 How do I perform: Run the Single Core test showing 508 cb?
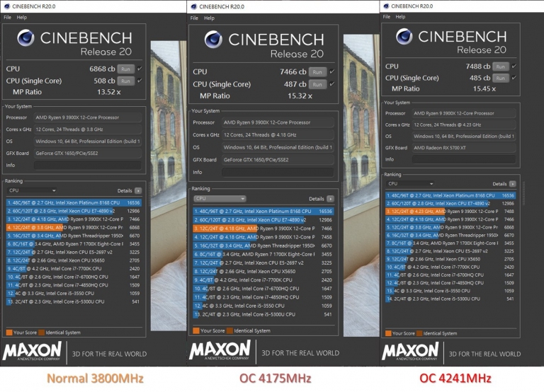click(125, 81)
